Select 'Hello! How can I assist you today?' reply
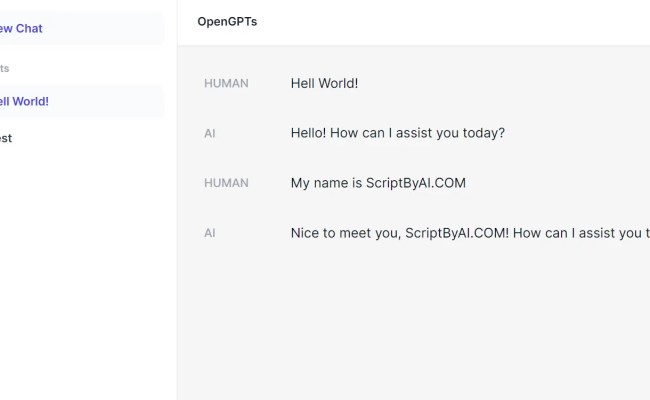Screen dimensions: 650x400 pyautogui.click(x=398, y=133)
